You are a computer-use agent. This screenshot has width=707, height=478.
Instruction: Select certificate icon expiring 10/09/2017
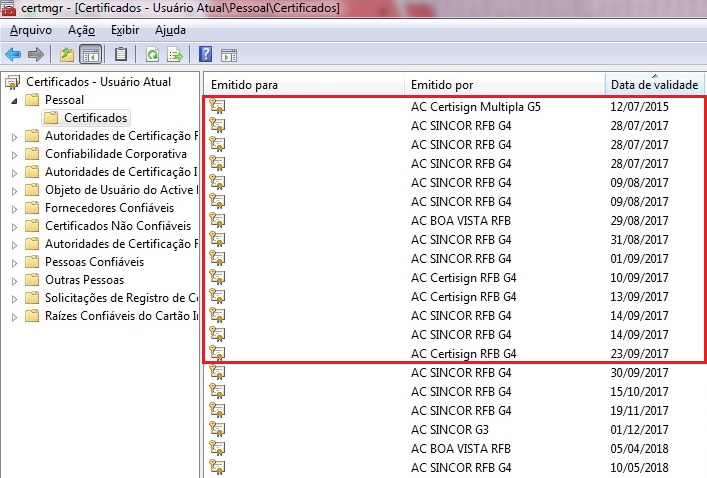point(217,277)
